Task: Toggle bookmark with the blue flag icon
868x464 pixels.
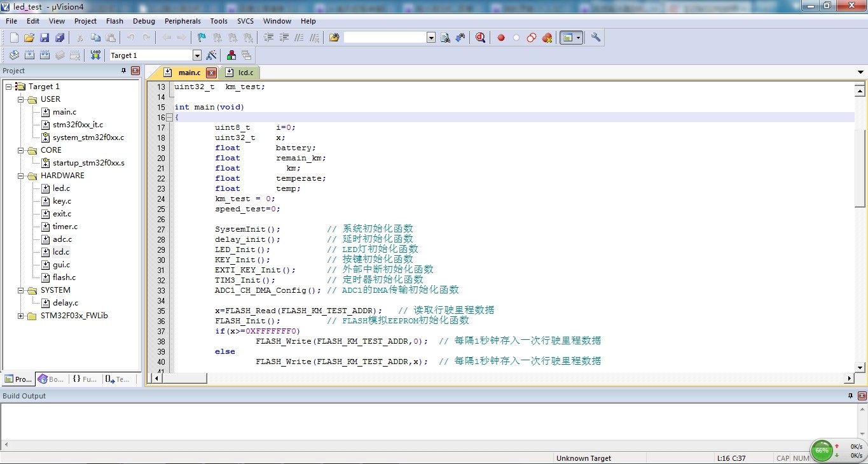Action: pos(202,38)
